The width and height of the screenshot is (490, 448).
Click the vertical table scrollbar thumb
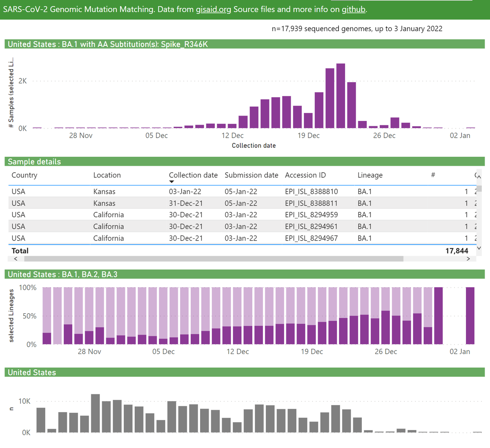point(479,188)
